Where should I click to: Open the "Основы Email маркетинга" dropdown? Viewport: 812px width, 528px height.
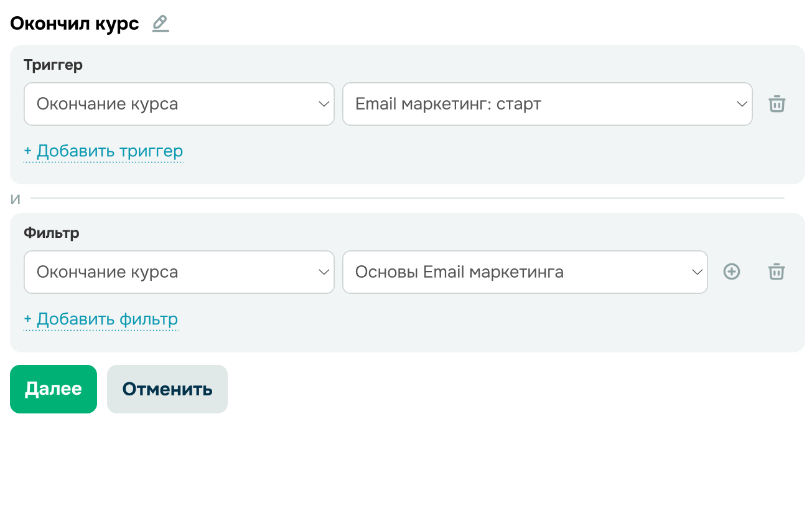pos(525,272)
